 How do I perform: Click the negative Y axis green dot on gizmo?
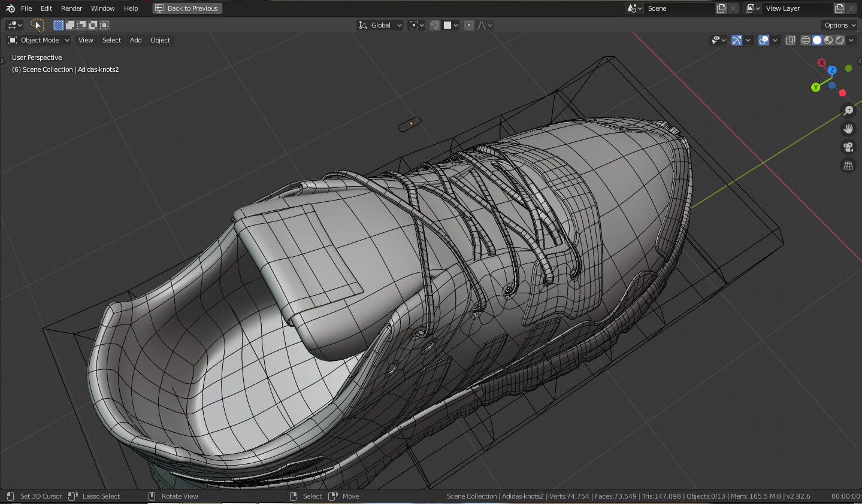click(x=848, y=68)
